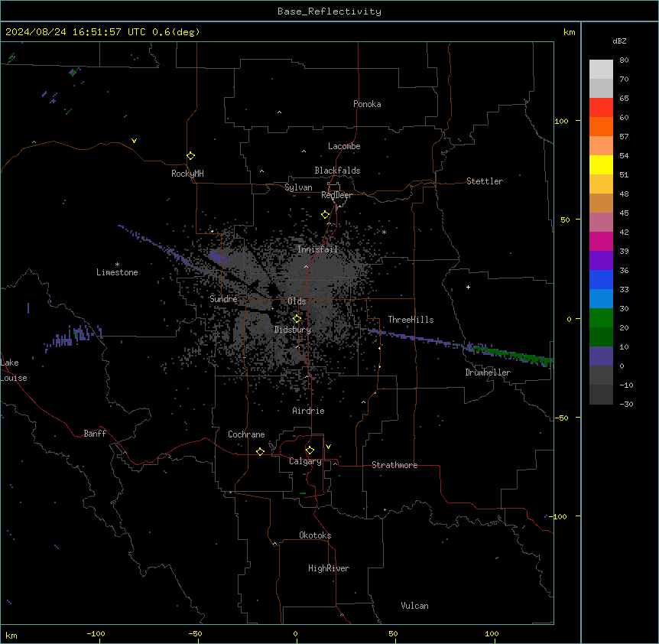Click the HighRiver label
This screenshot has width=659, height=644.
(329, 568)
